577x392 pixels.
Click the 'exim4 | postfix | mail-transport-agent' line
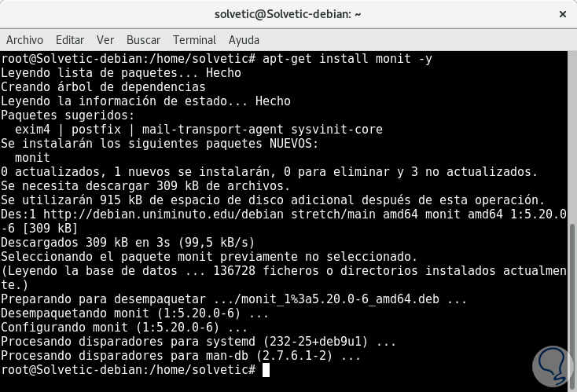click(199, 130)
